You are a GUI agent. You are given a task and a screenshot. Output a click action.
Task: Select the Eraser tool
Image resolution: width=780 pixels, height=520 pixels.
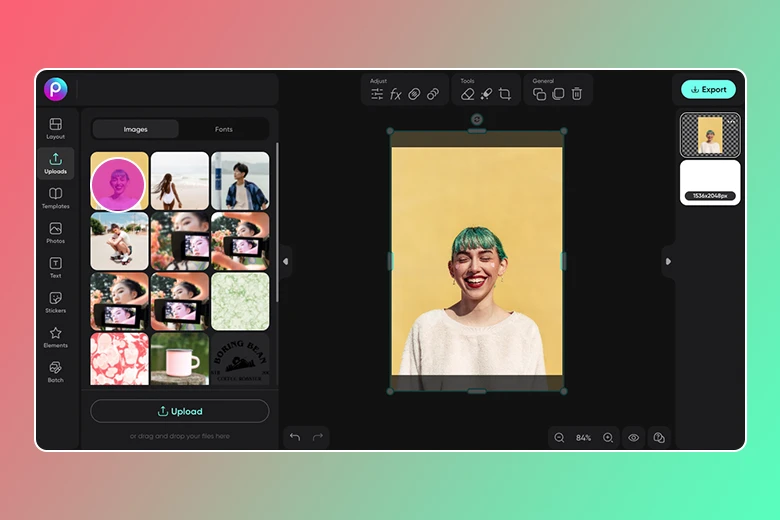point(467,94)
